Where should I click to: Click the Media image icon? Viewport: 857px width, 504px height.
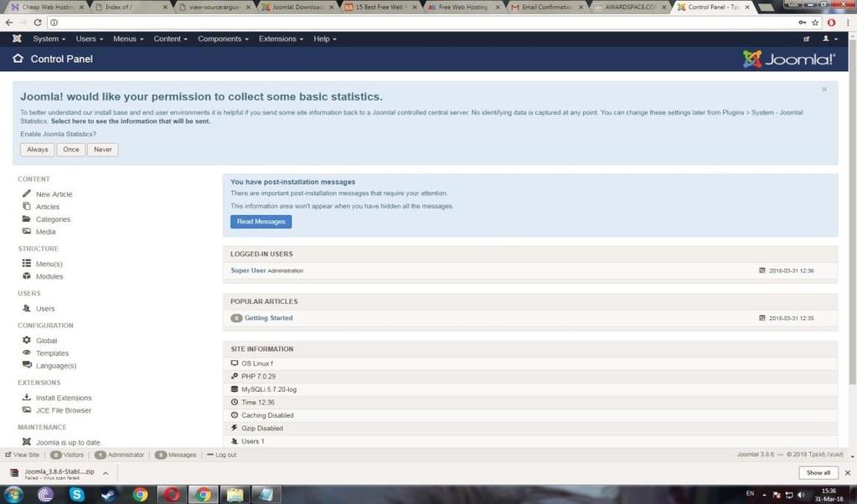click(x=26, y=231)
